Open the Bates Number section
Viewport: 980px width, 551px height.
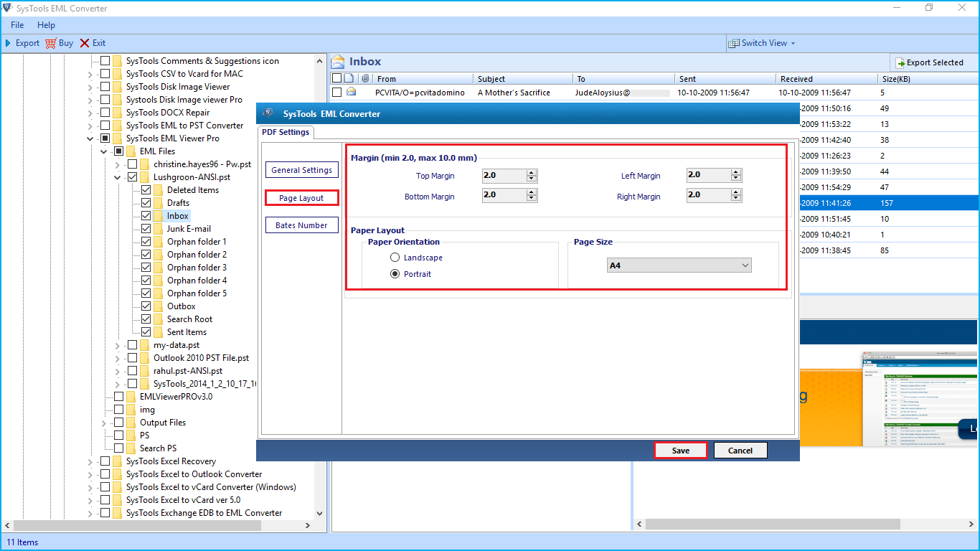coord(301,225)
